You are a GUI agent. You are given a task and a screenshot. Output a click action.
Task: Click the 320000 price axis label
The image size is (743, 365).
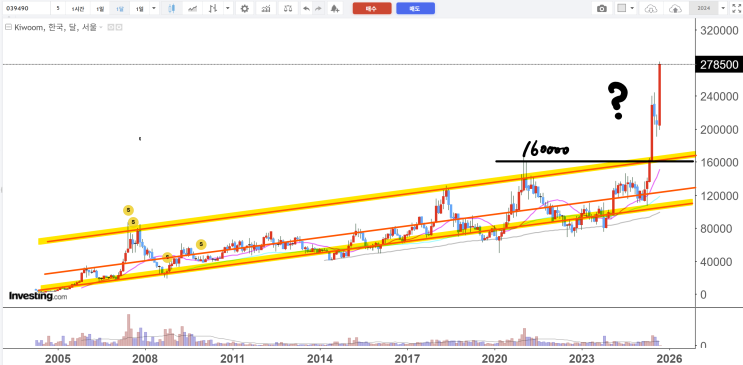(x=719, y=31)
